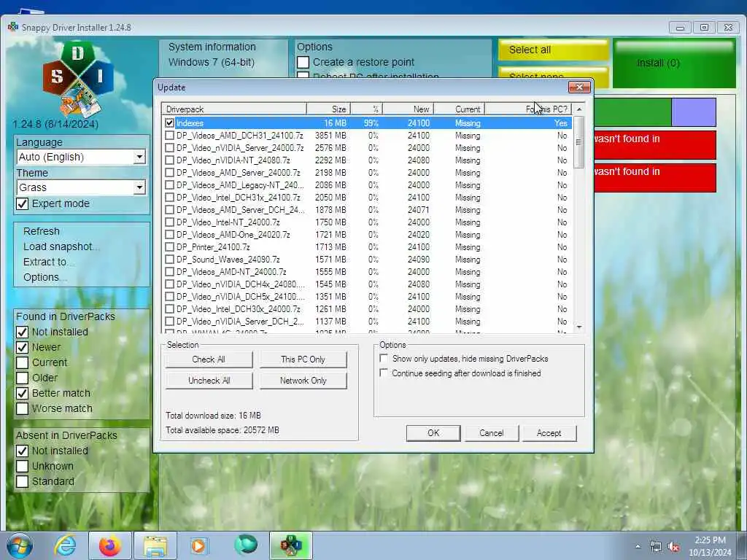
Task: Open Load snapshot from the sidebar
Action: (61, 246)
